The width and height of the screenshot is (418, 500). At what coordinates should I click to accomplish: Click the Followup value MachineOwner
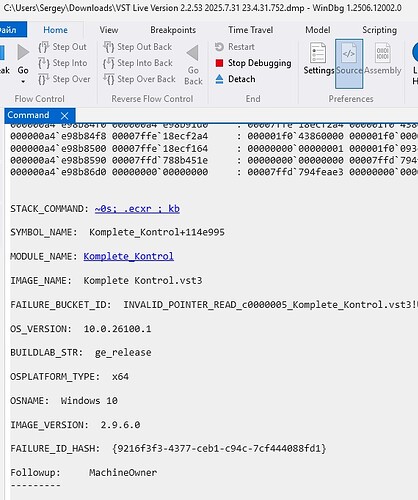click(123, 473)
